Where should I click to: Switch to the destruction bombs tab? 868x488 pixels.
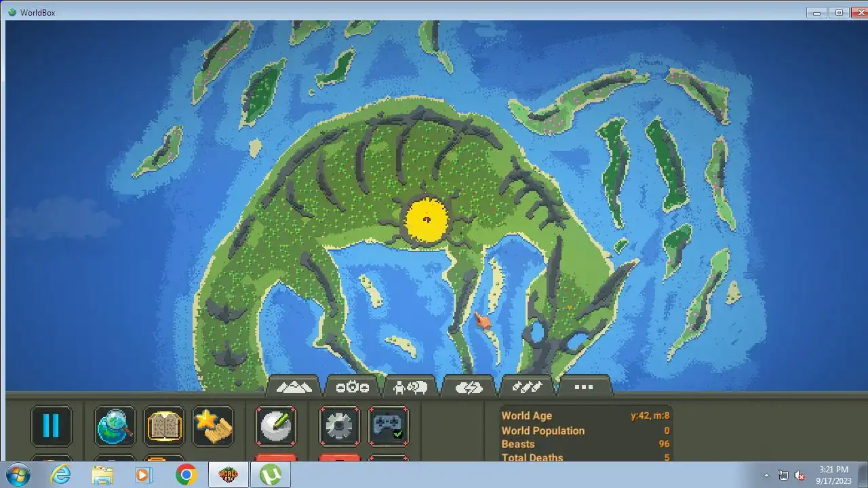click(x=526, y=386)
